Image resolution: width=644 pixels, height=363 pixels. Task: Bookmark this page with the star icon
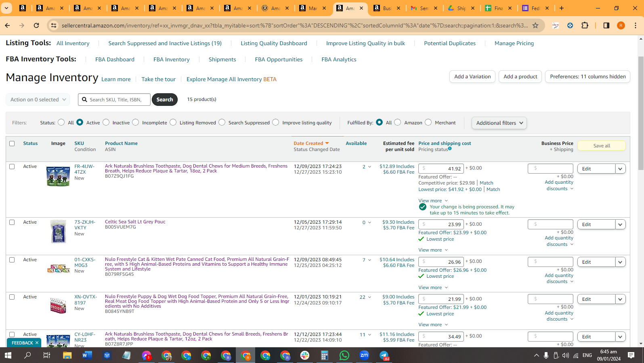pyautogui.click(x=535, y=25)
